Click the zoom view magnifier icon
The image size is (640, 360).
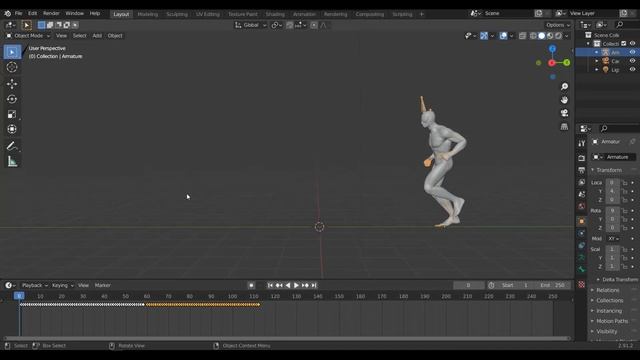click(564, 87)
